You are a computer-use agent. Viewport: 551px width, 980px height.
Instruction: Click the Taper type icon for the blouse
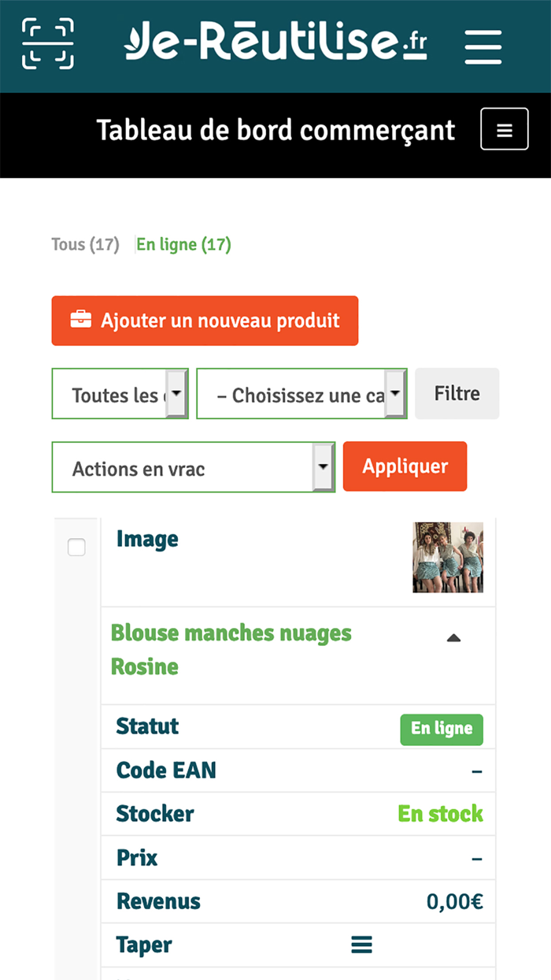[361, 945]
